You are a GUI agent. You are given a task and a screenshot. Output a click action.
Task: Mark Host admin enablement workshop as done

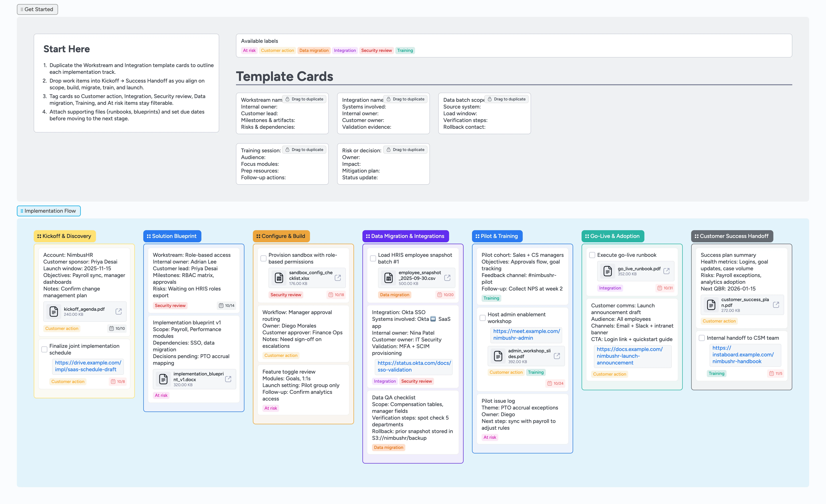click(x=482, y=318)
